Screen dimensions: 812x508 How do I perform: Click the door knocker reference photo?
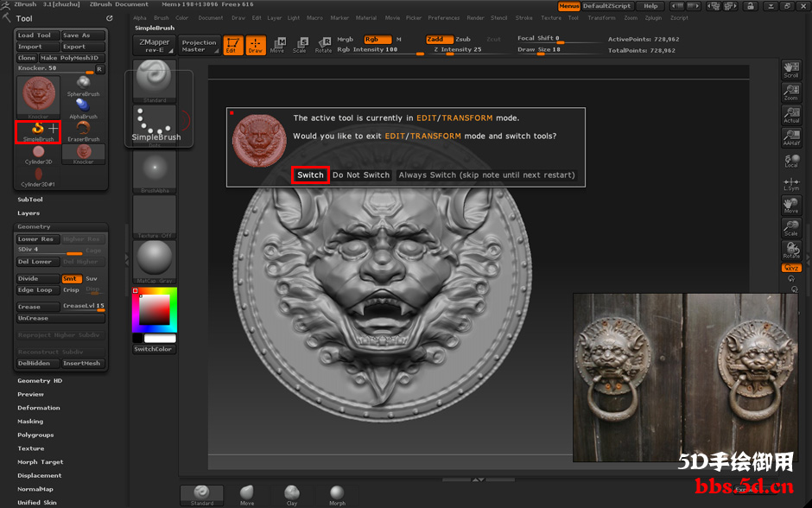click(686, 378)
